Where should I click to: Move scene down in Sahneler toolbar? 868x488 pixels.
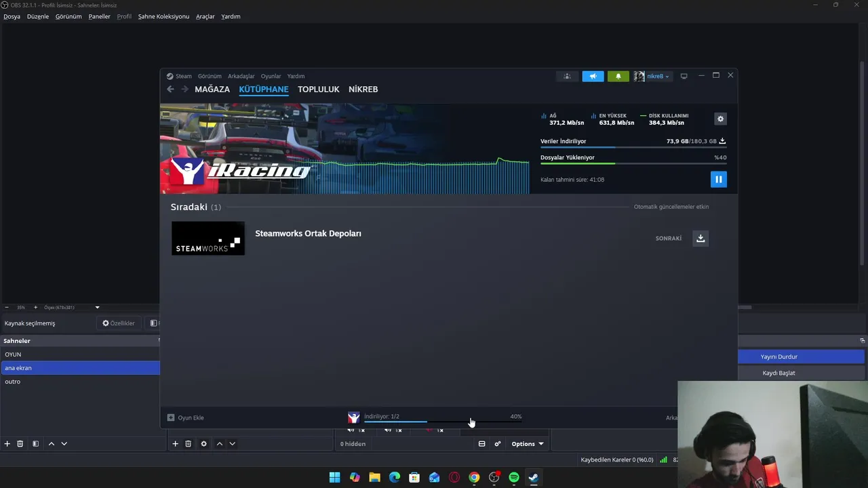(x=64, y=444)
